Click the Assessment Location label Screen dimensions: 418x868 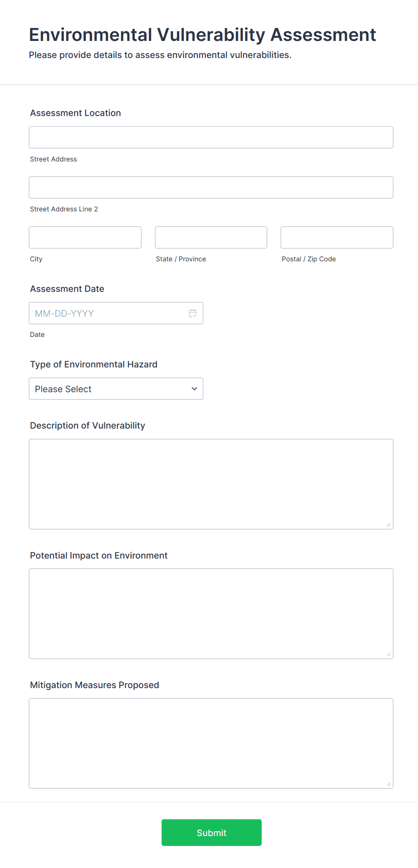pyautogui.click(x=76, y=113)
